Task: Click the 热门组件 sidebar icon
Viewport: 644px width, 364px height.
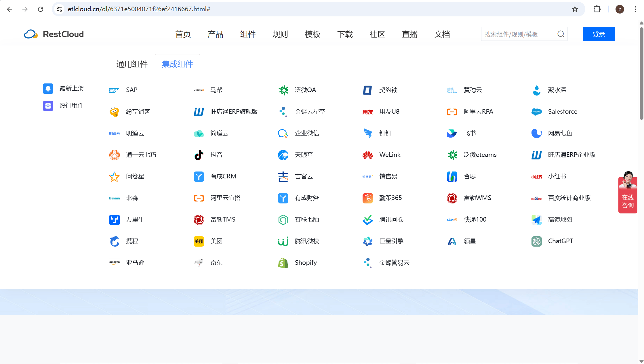Action: (x=48, y=106)
